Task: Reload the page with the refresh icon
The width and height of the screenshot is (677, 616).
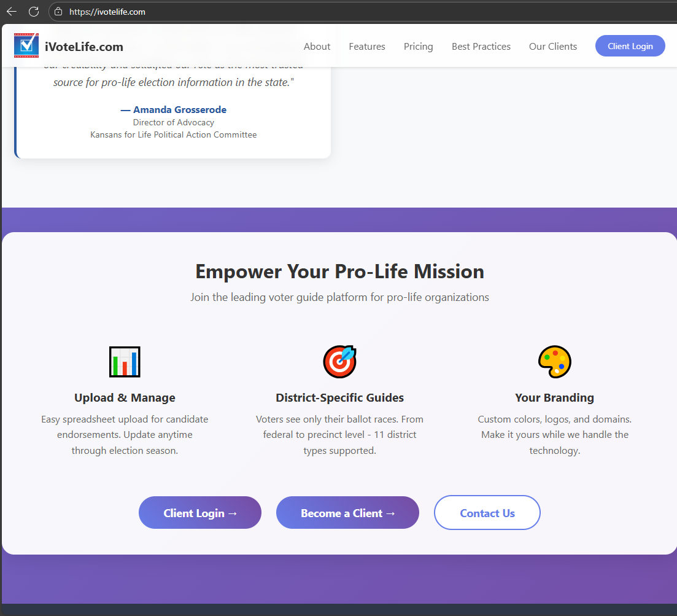Action: click(34, 12)
